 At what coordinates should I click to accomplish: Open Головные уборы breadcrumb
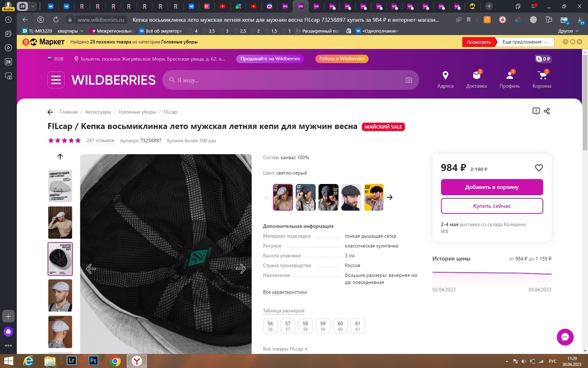[137, 112]
